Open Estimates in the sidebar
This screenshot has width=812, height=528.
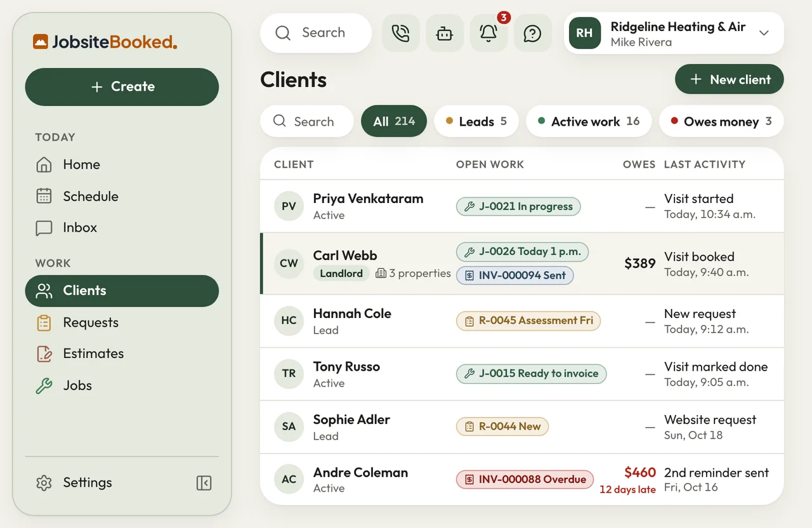click(122, 354)
